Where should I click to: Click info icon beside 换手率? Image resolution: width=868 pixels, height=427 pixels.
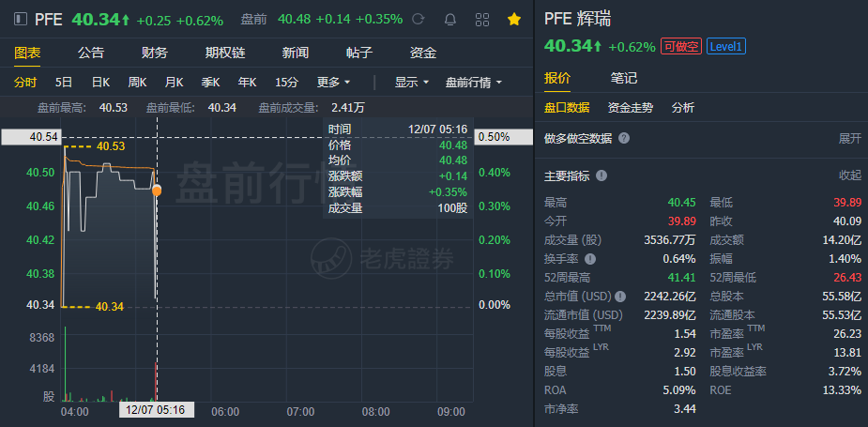pos(590,259)
